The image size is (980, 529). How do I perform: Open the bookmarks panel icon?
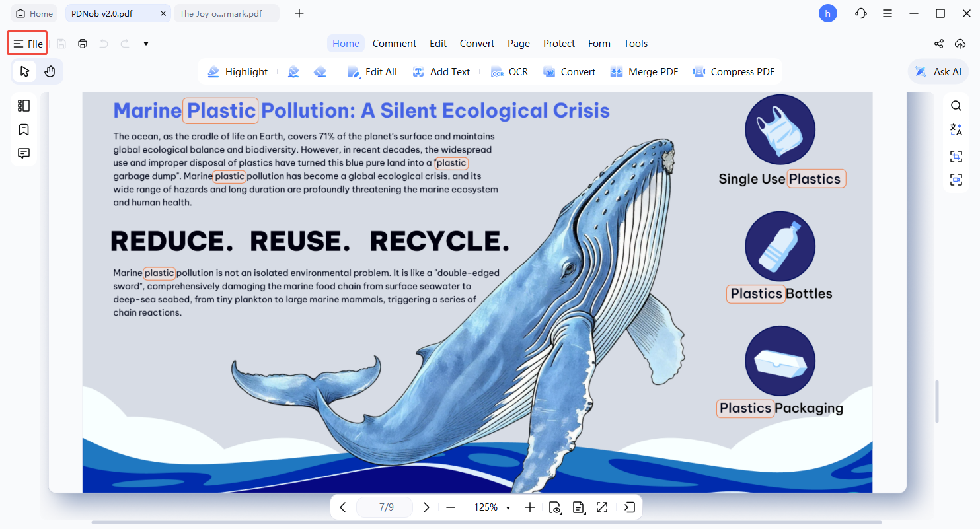click(x=24, y=129)
